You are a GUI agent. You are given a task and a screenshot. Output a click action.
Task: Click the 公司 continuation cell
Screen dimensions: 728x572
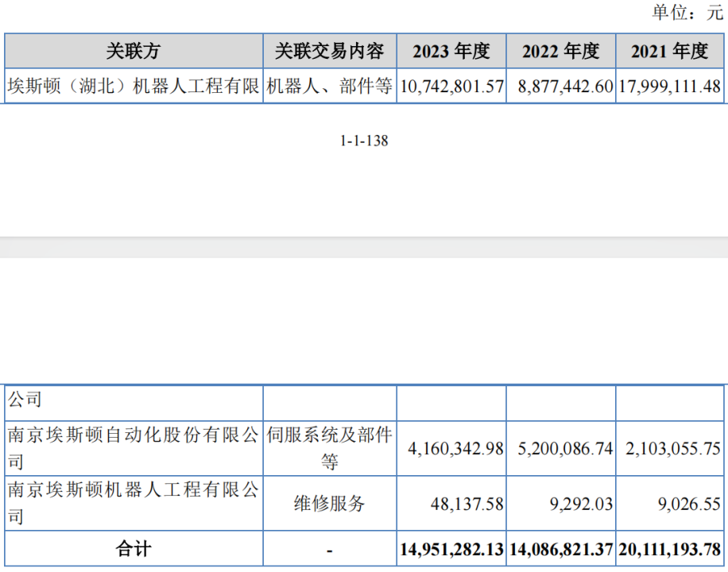click(x=134, y=403)
